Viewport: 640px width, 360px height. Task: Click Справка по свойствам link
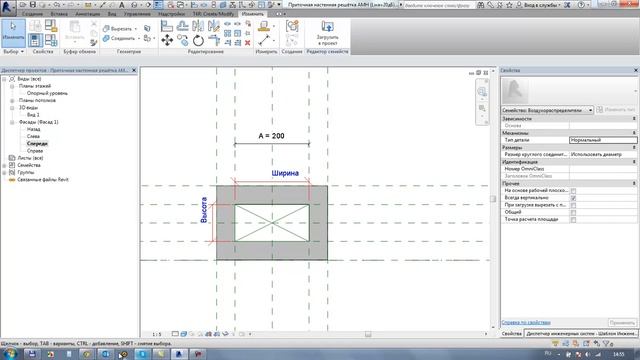coord(526,322)
